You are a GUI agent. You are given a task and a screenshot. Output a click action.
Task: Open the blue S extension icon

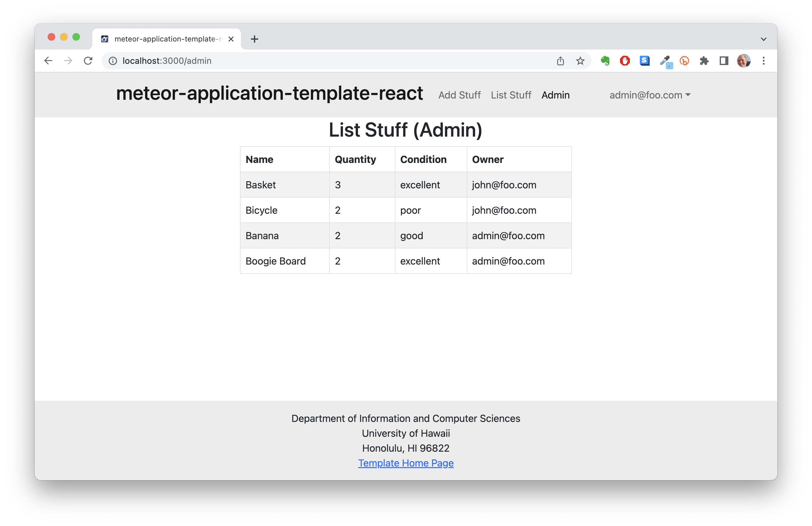click(644, 61)
